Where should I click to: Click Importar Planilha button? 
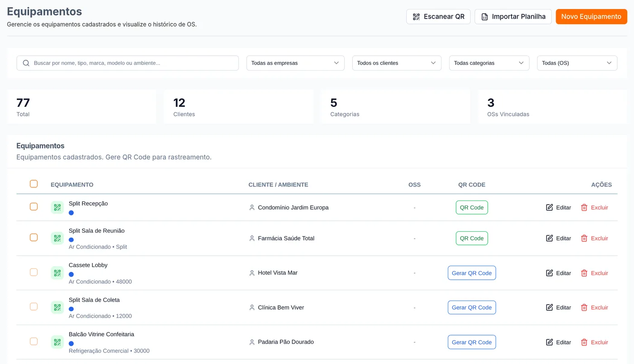pos(513,17)
